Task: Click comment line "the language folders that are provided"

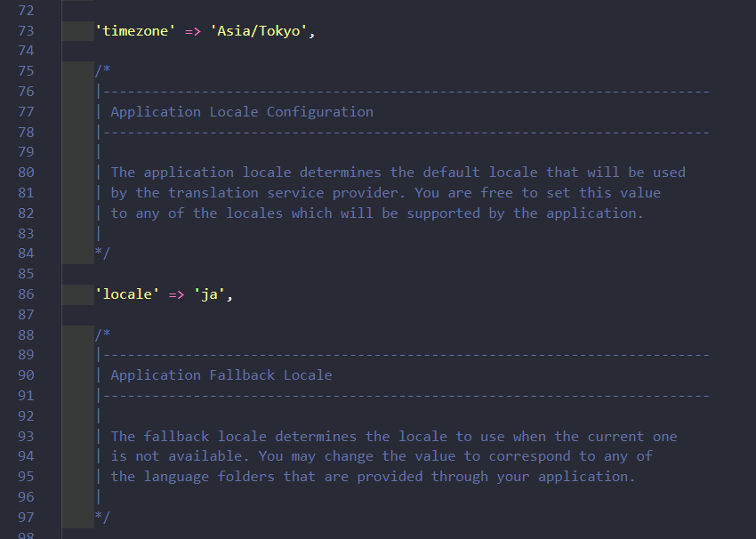Action: pos(374,477)
